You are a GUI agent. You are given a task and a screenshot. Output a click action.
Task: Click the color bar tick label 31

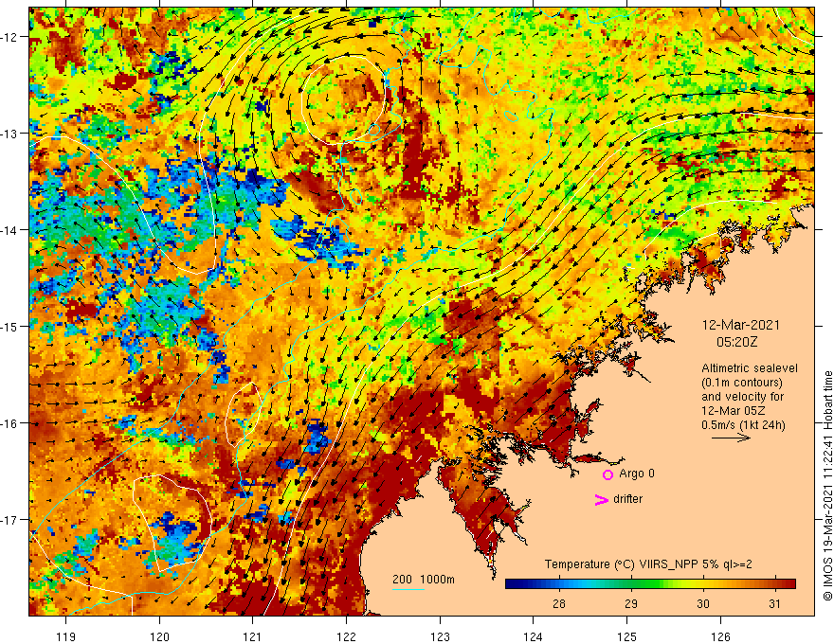pyautogui.click(x=775, y=603)
